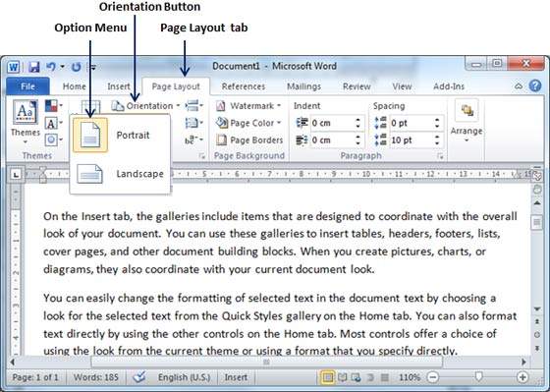Switch to the References tab

(x=244, y=86)
